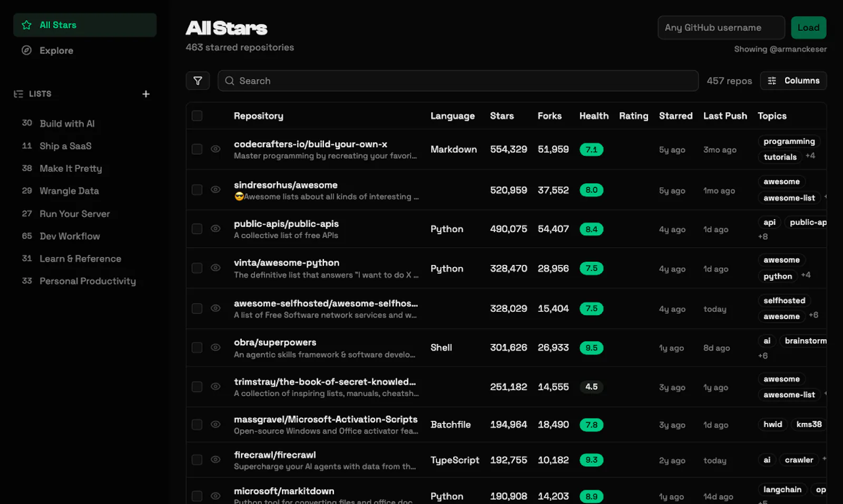
Task: Sort by the Language column header
Action: pyautogui.click(x=453, y=116)
